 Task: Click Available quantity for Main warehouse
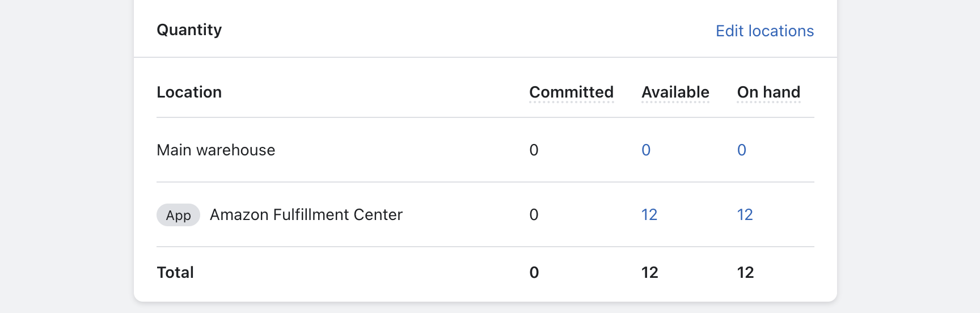click(646, 150)
